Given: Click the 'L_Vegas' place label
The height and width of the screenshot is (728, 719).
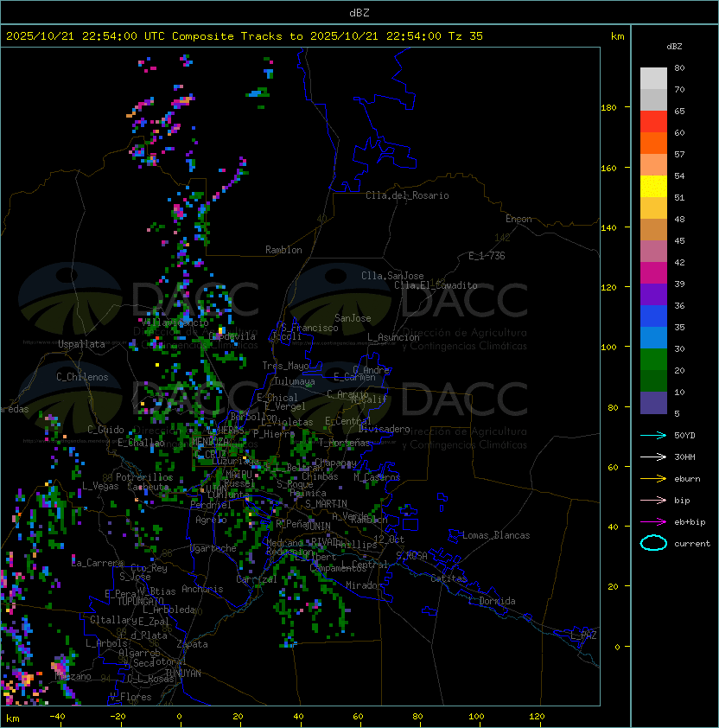Looking at the screenshot, I should [x=100, y=486].
